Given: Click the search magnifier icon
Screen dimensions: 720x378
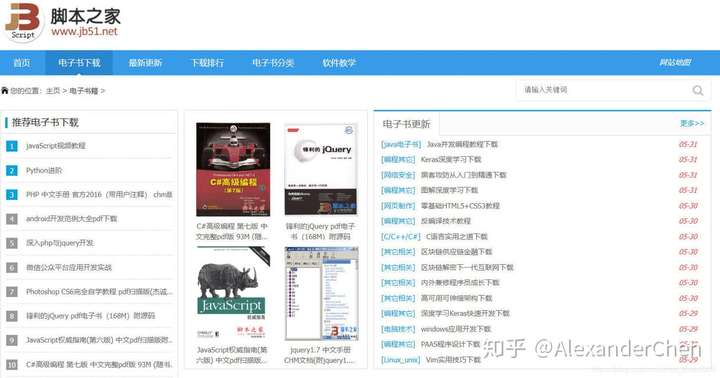Looking at the screenshot, I should click(698, 90).
